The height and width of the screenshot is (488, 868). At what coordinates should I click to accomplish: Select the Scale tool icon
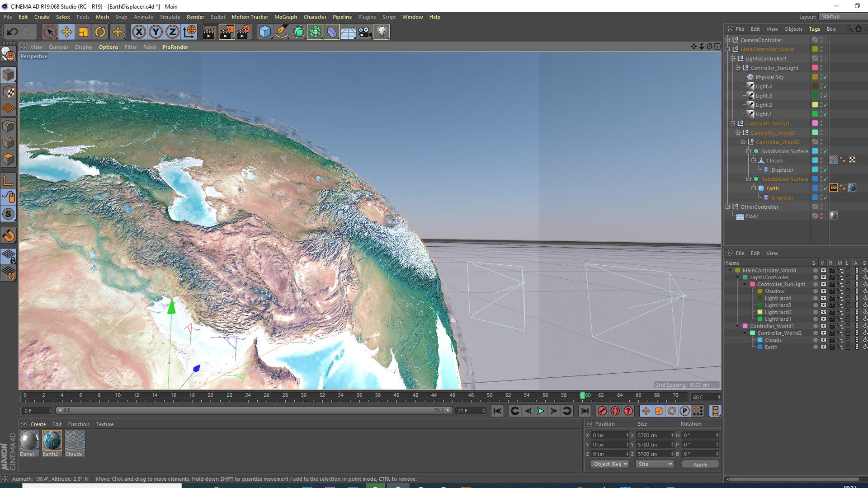[x=83, y=32]
